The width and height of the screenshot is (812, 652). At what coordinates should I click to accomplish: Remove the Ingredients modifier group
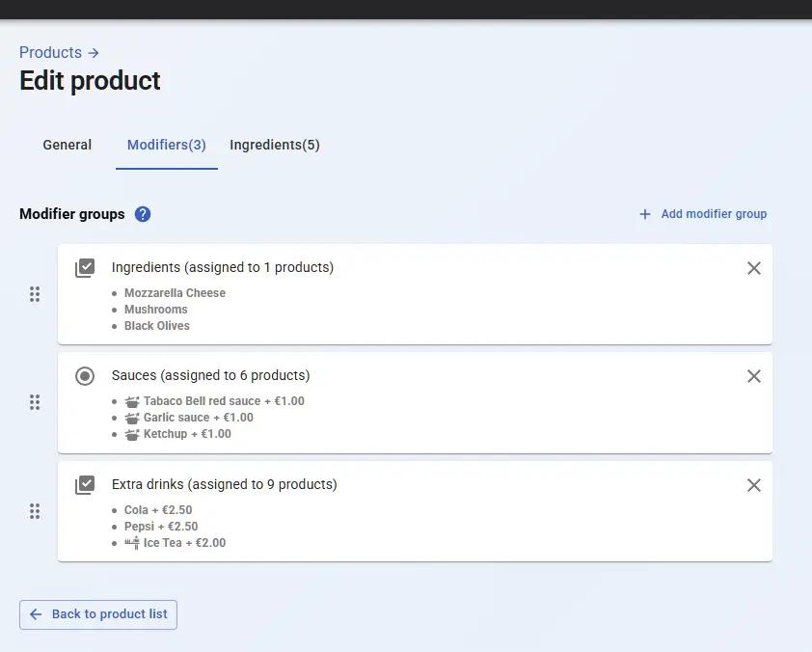[754, 268]
